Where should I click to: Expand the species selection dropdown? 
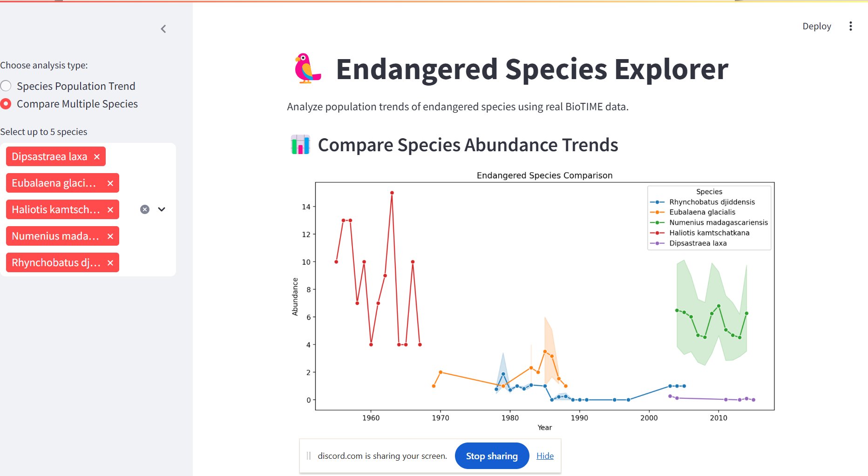coord(162,209)
